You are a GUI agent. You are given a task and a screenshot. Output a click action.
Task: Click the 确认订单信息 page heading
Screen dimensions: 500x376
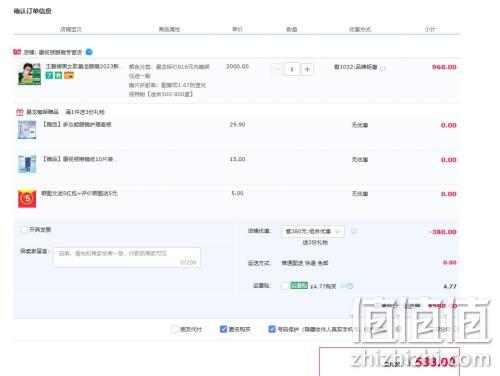coord(32,11)
